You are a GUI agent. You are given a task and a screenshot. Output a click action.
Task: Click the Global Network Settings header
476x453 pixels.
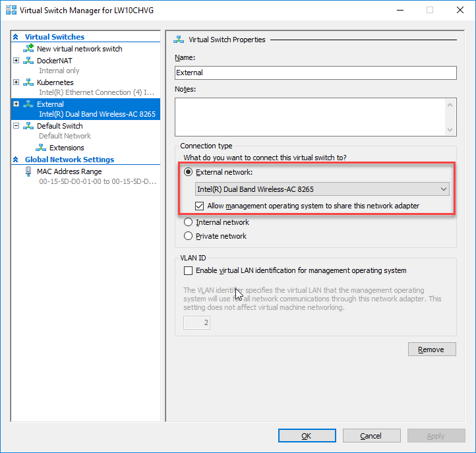click(69, 160)
